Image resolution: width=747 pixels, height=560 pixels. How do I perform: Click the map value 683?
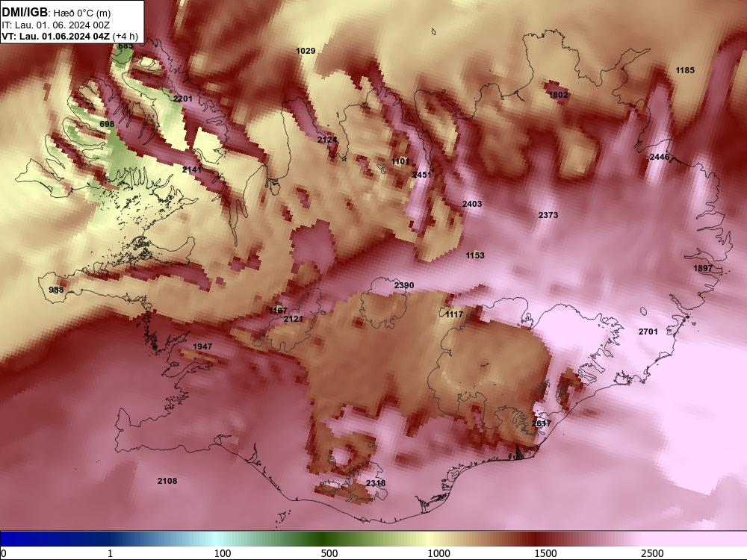pos(125,46)
